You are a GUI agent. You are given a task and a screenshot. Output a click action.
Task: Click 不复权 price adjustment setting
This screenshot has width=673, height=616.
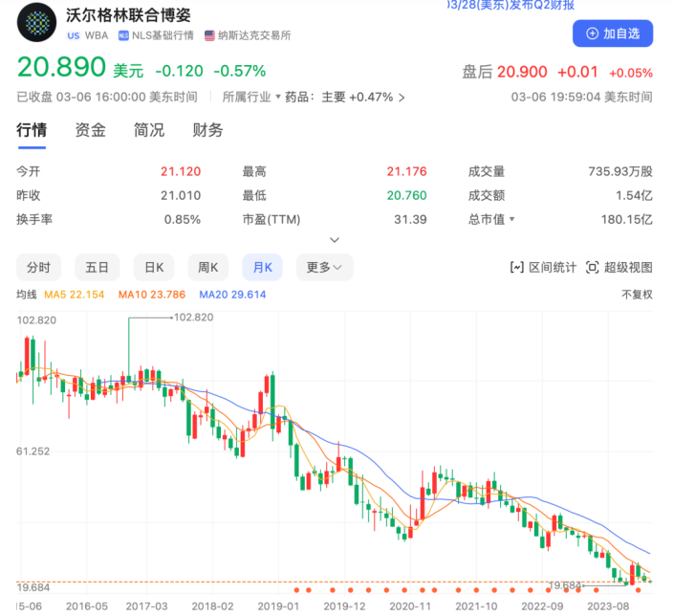(636, 295)
